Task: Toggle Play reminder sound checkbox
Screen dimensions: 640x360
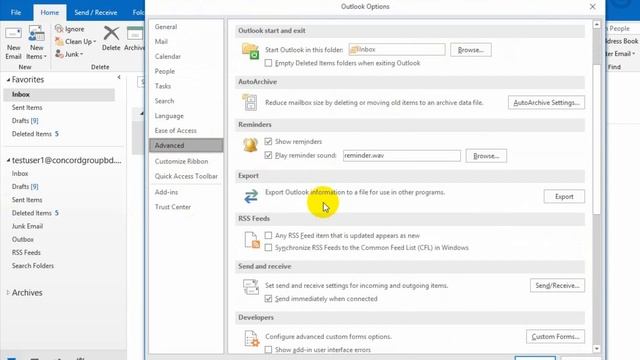Action: coord(268,155)
